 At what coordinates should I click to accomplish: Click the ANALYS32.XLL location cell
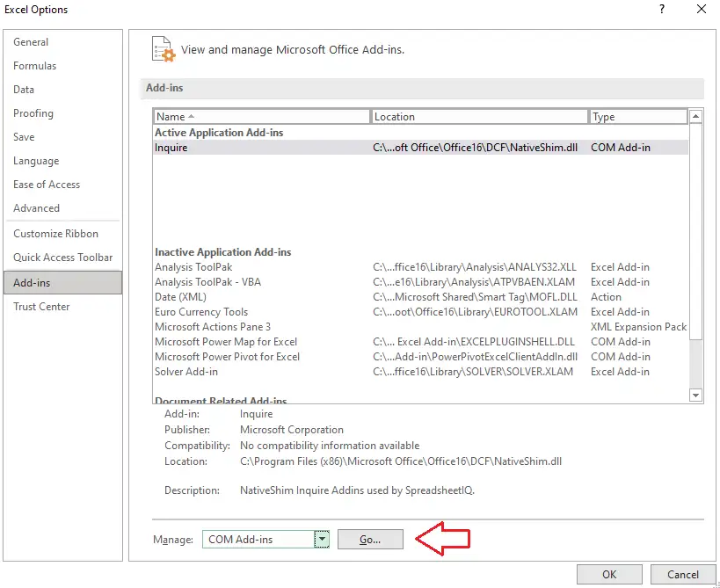coord(475,267)
